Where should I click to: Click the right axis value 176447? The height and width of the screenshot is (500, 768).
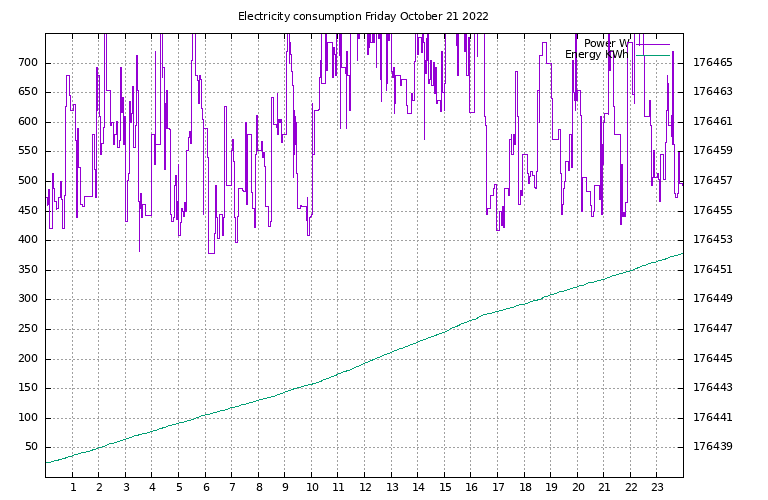click(x=713, y=328)
